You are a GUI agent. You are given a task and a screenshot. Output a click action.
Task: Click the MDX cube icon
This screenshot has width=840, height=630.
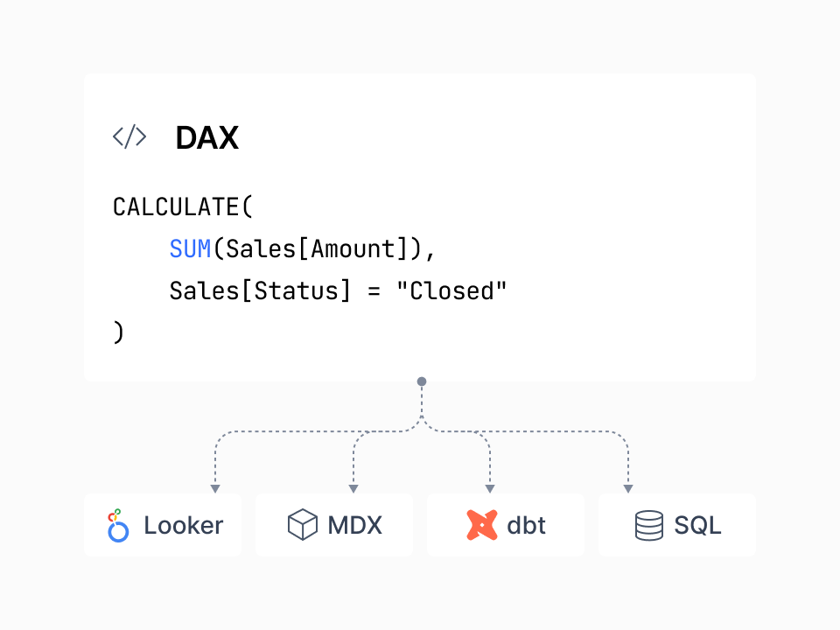303,524
